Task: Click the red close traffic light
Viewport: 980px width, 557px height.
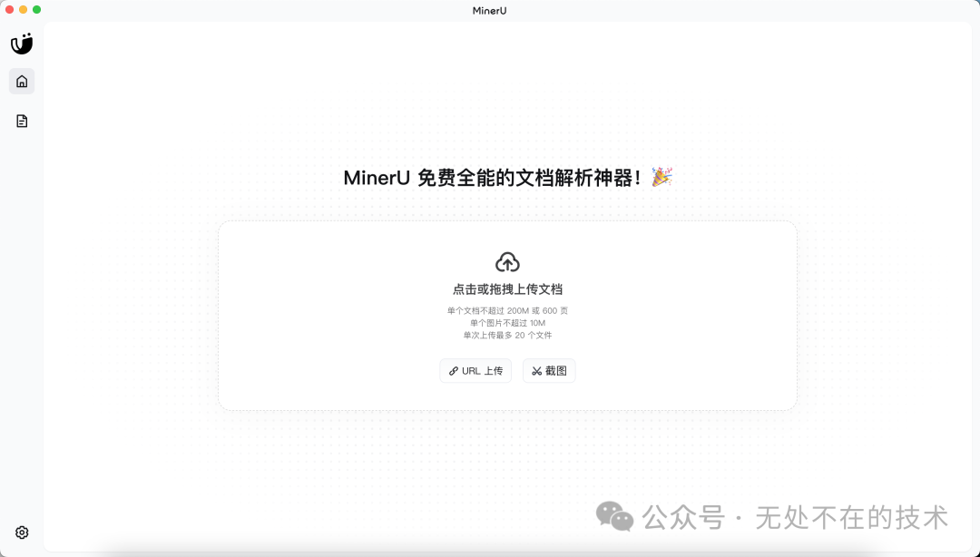Action: click(9, 8)
